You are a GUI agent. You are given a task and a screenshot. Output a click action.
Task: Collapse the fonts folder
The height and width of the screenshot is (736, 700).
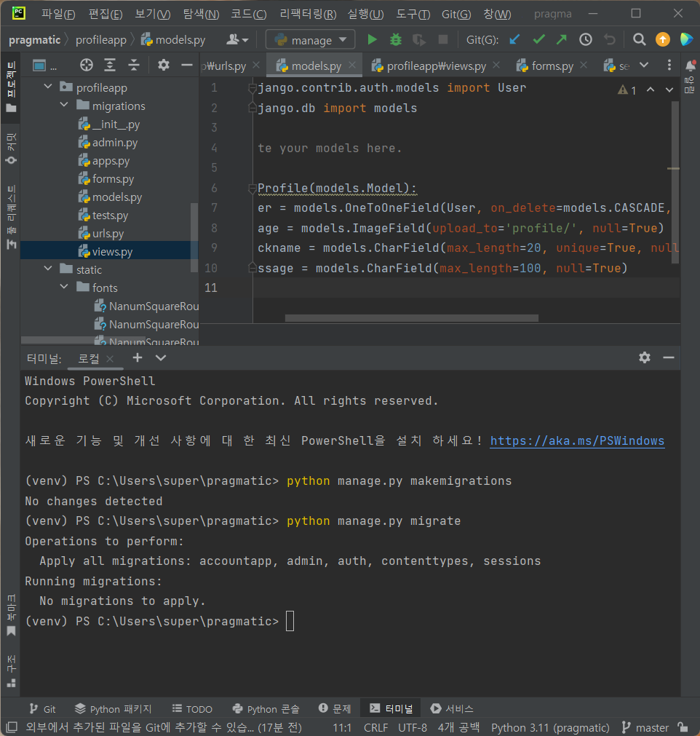(x=64, y=287)
